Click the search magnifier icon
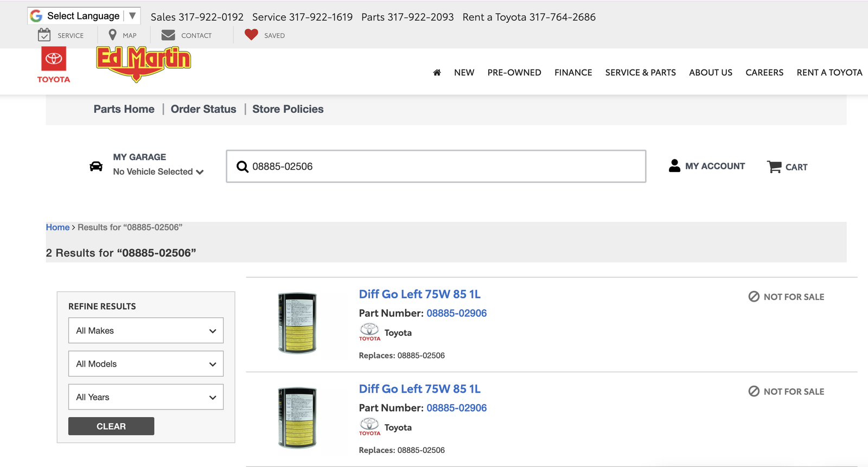The width and height of the screenshot is (868, 467). click(x=242, y=167)
